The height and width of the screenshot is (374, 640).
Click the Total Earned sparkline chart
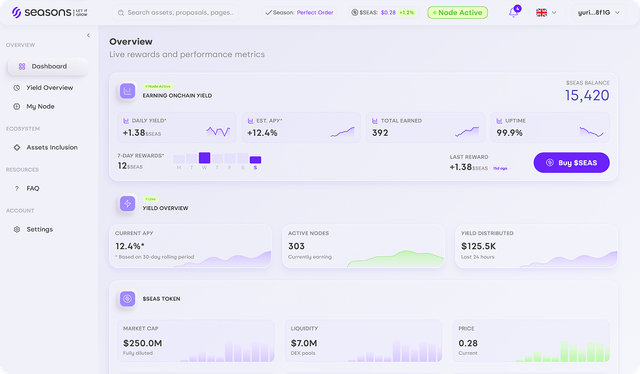click(467, 131)
